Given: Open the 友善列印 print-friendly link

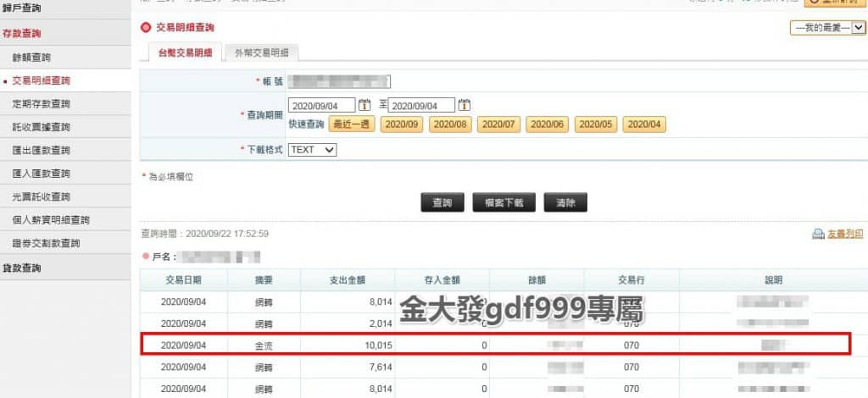Looking at the screenshot, I should (x=846, y=235).
